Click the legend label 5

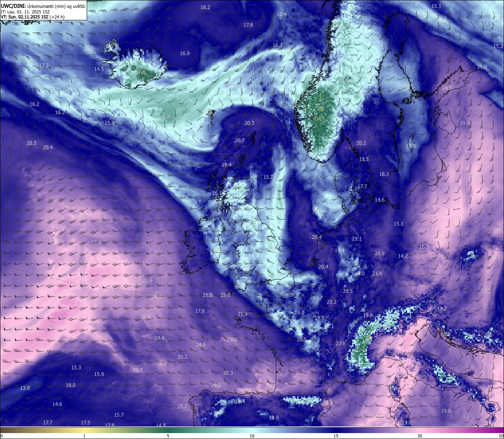168,436
